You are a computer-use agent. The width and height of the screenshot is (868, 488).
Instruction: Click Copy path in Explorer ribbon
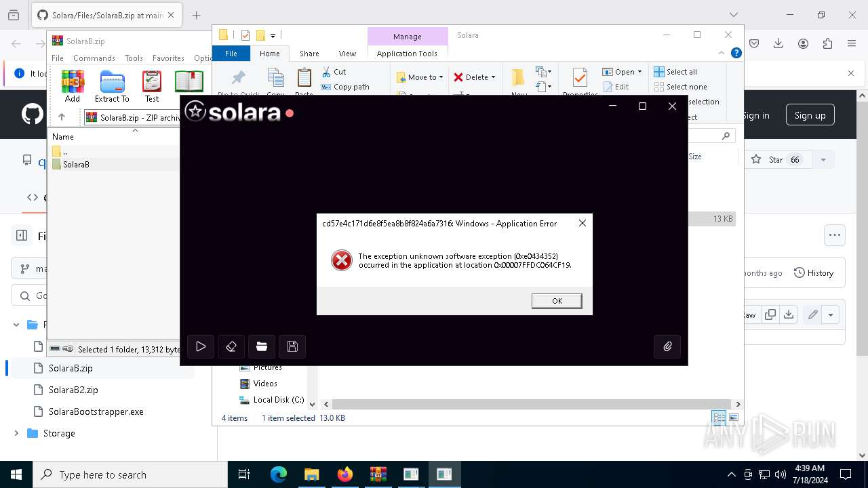coord(345,87)
